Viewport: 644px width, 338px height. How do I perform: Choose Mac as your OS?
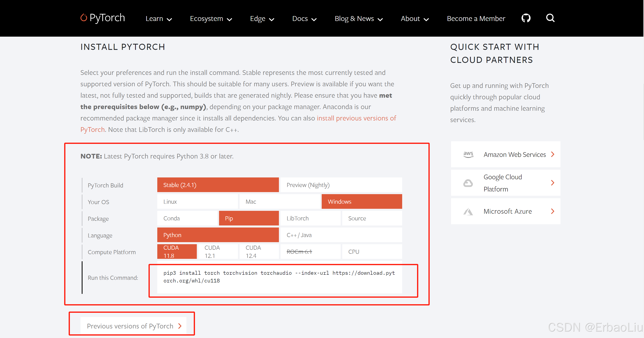point(280,202)
